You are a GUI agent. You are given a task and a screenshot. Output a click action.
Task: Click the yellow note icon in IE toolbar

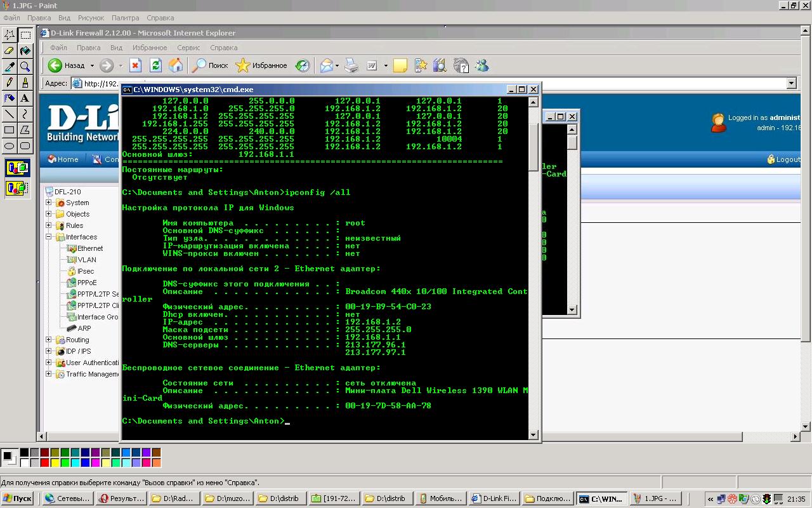pyautogui.click(x=400, y=65)
